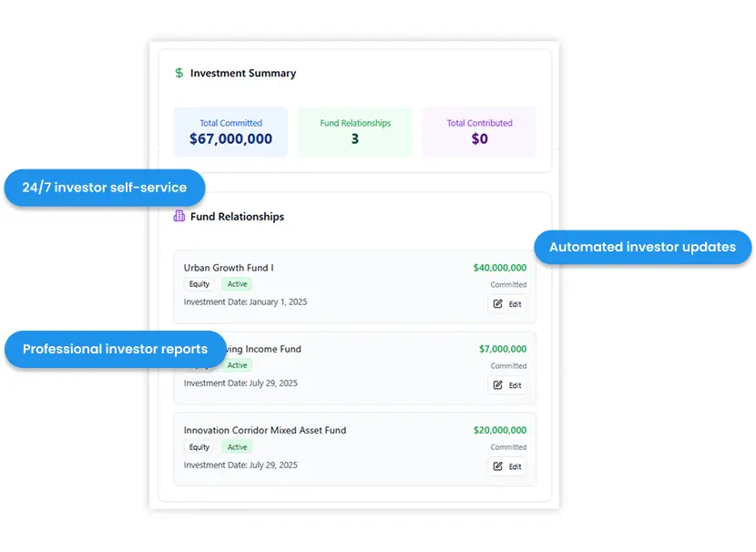This screenshot has height=552, width=756.
Task: Click the Equity tag under Innovation Corridor fund
Action: [x=199, y=447]
